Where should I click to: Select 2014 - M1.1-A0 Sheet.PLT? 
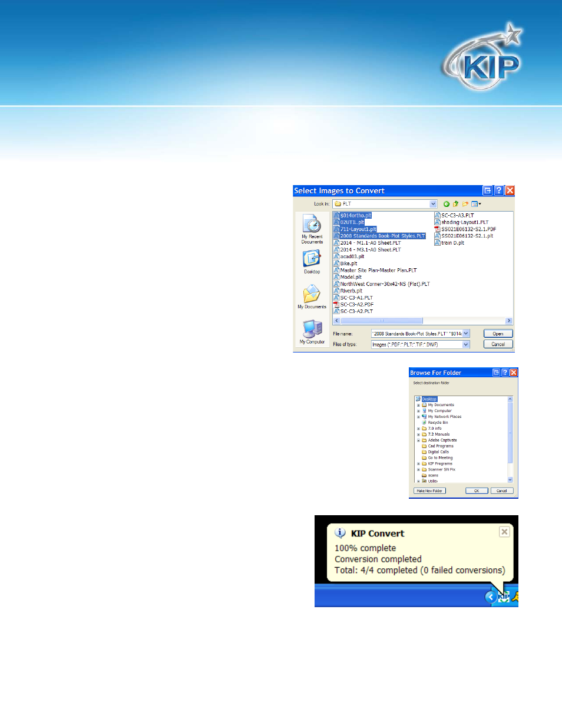click(x=370, y=243)
